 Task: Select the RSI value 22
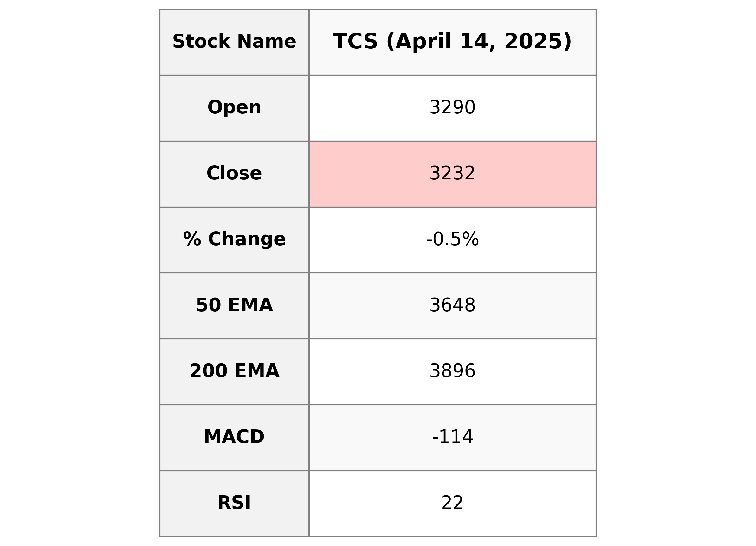point(452,503)
